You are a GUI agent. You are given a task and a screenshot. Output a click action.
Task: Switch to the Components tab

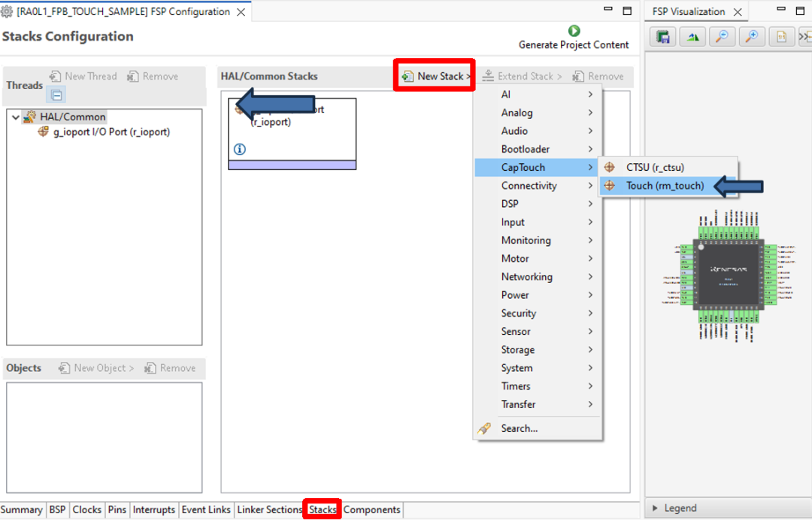pos(372,510)
